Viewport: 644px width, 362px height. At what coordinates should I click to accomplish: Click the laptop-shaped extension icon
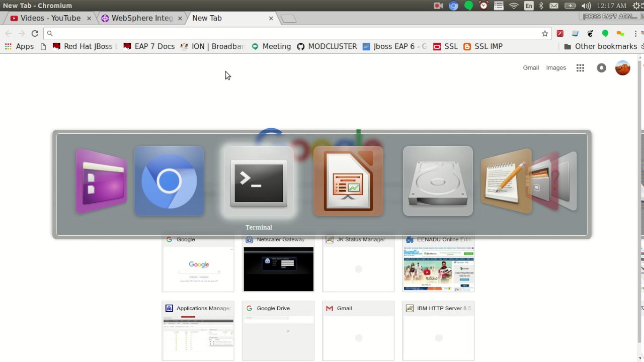(575, 34)
